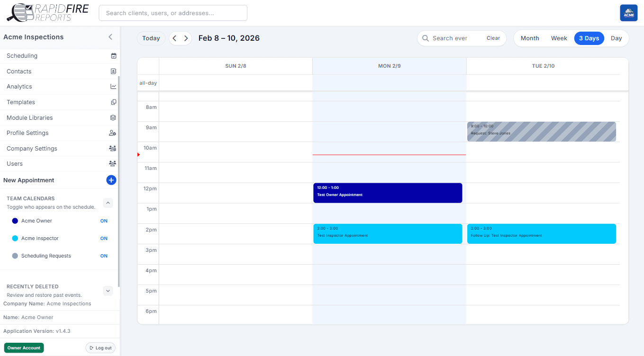
Task: Open the Contacts section icon
Action: point(113,71)
